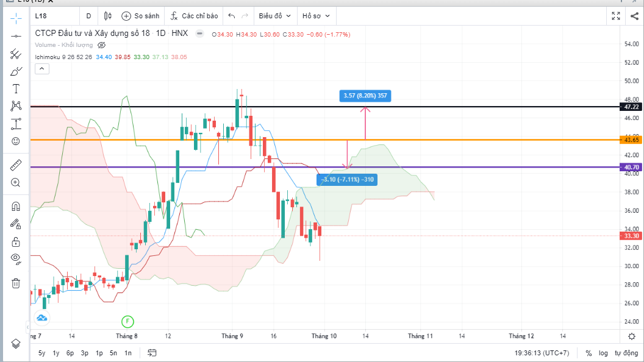Select the 1y time range
Screen dimensions: 644x362
tap(56, 353)
